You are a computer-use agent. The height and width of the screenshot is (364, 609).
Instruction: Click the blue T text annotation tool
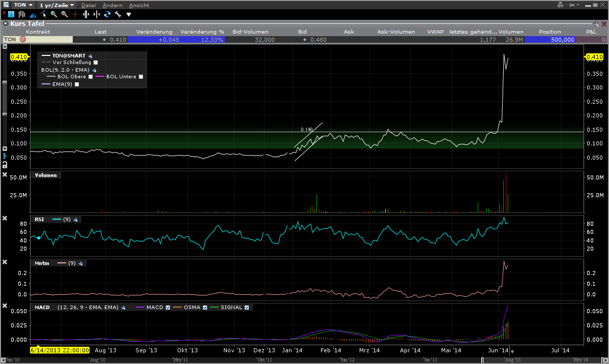click(x=11, y=14)
